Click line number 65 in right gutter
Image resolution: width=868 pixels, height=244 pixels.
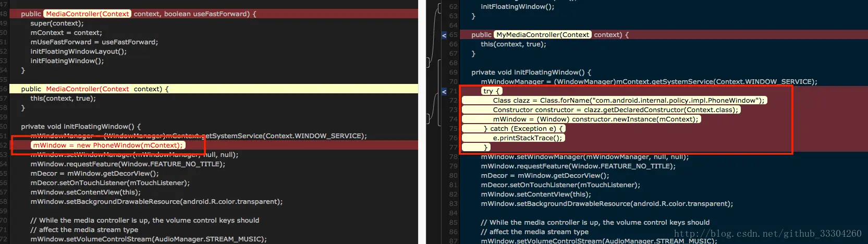click(x=453, y=35)
